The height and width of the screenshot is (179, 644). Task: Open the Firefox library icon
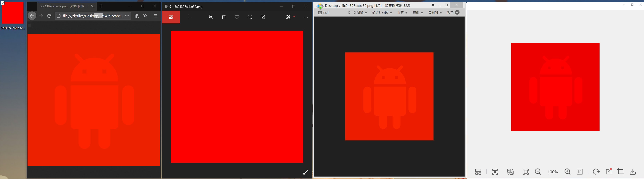[x=137, y=16]
